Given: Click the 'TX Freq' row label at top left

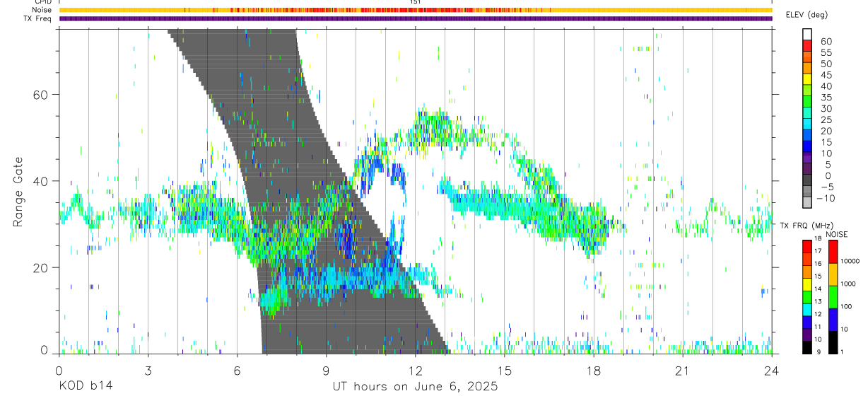Looking at the screenshot, I should [x=37, y=18].
